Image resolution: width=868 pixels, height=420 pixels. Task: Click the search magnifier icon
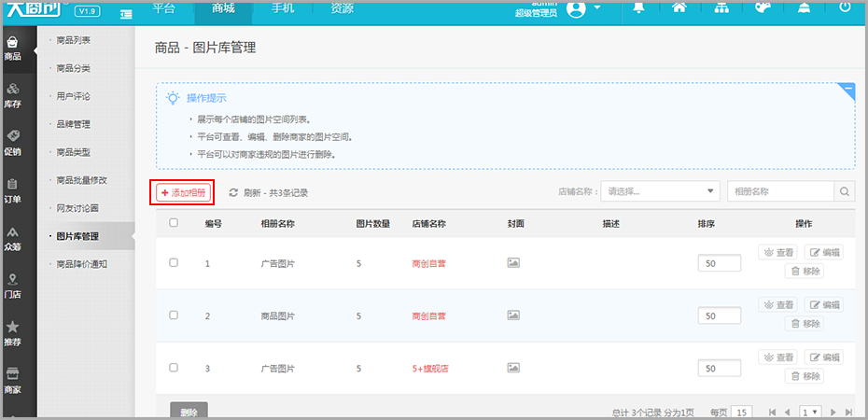coord(844,191)
